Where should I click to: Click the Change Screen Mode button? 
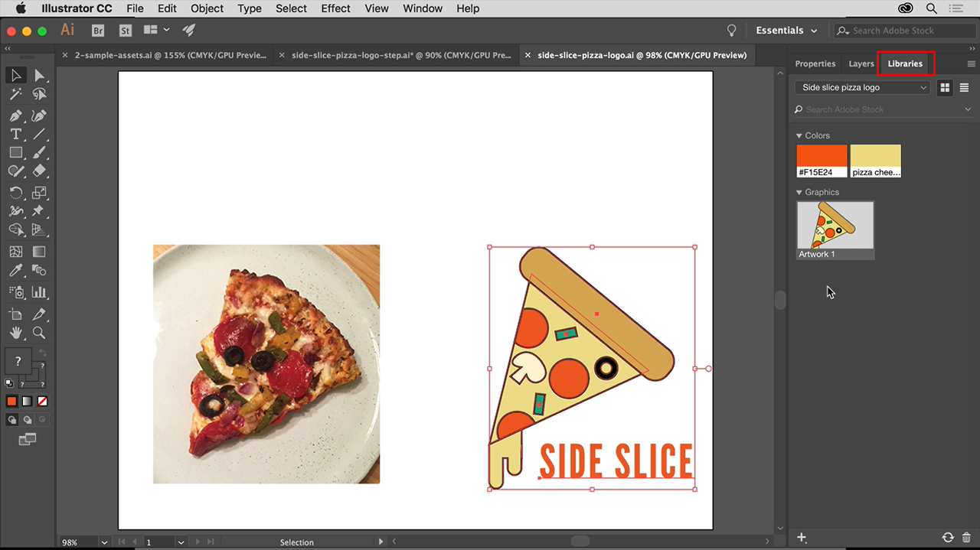(28, 439)
